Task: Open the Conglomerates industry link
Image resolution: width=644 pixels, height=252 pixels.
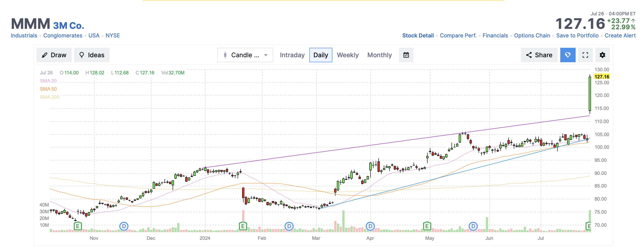Action: [x=63, y=35]
